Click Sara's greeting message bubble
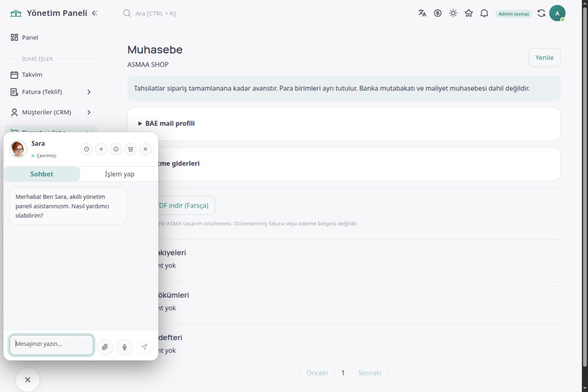588x392 pixels. pos(68,206)
